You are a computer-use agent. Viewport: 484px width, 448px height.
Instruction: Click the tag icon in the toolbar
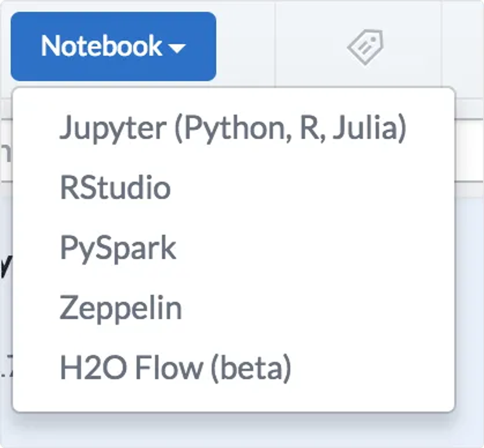[x=365, y=47]
